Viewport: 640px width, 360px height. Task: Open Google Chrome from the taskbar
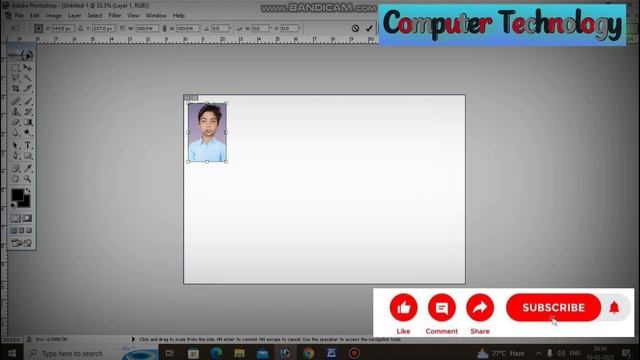tap(308, 353)
